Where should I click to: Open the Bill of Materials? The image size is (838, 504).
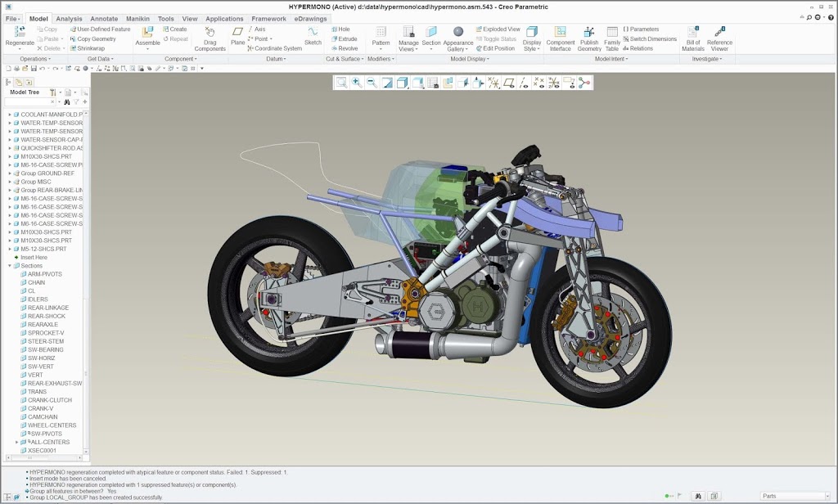[x=693, y=33]
